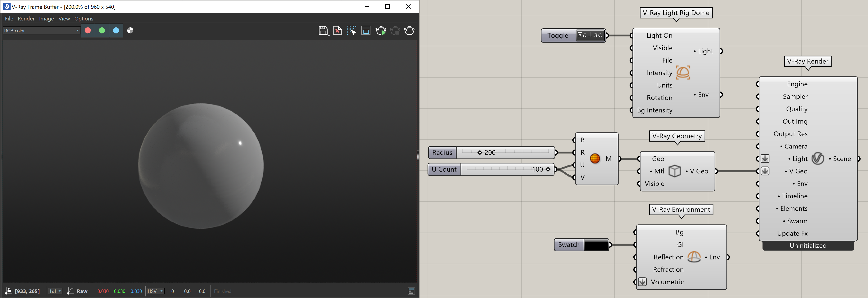Click the GI input on Environment

680,244
